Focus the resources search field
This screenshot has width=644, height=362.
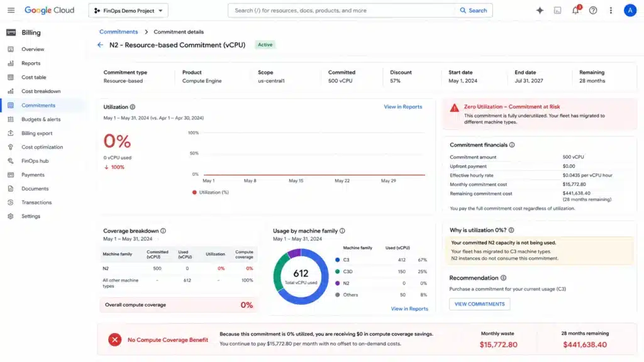[341, 11]
